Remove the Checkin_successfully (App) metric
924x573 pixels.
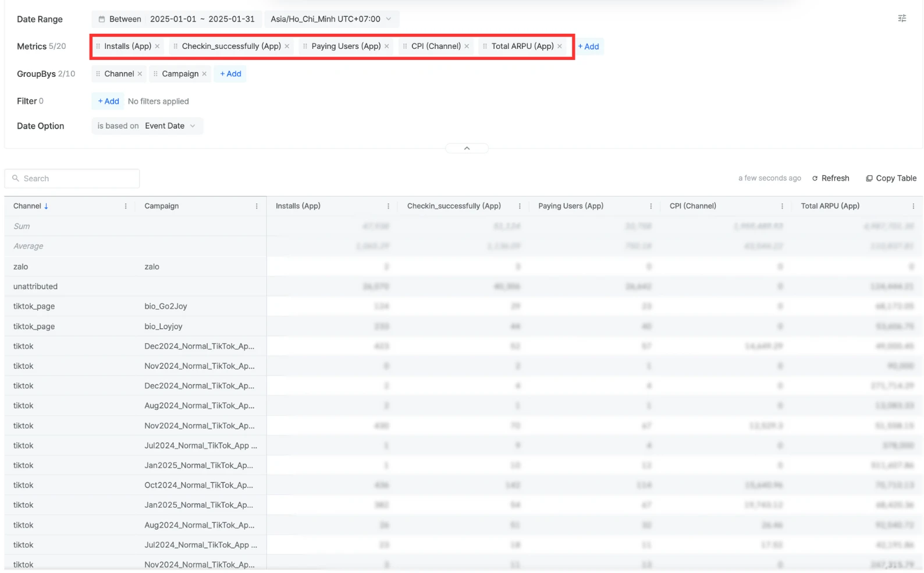(x=287, y=47)
